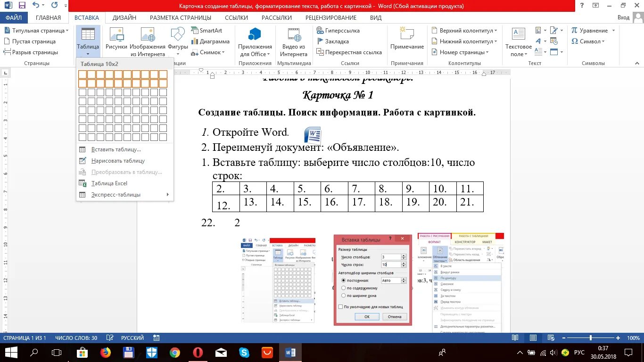
Task: Click the Таблица dropdown button
Action: pyautogui.click(x=88, y=41)
